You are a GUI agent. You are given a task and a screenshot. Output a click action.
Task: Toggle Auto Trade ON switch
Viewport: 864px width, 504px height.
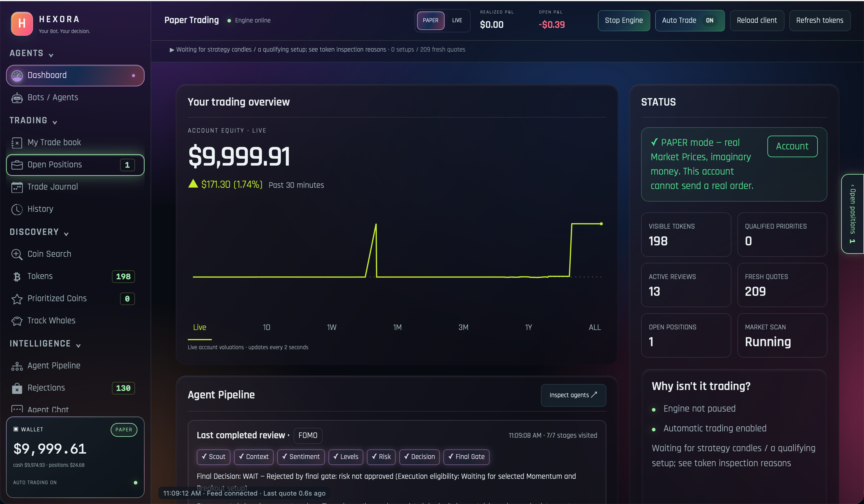[710, 21]
